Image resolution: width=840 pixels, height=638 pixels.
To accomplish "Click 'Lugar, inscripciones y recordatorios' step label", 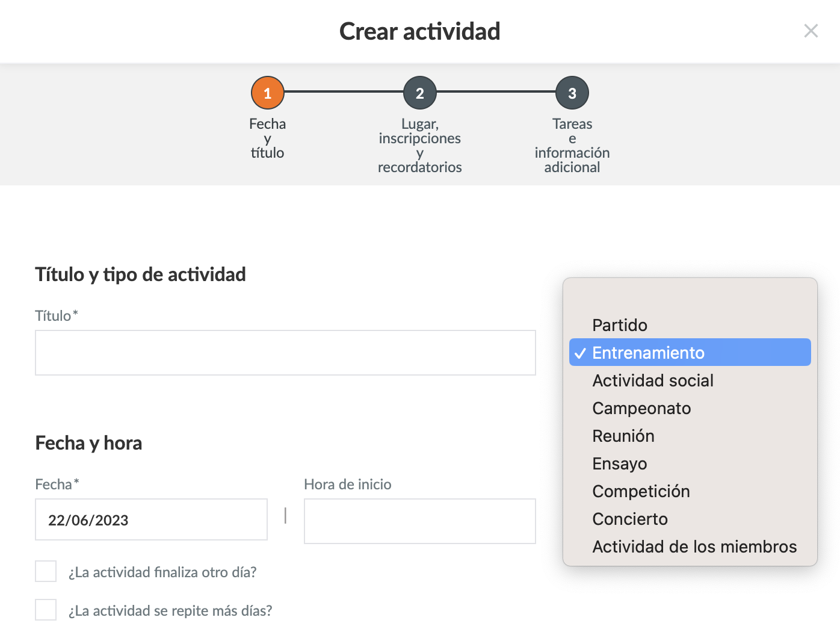I will (420, 146).
